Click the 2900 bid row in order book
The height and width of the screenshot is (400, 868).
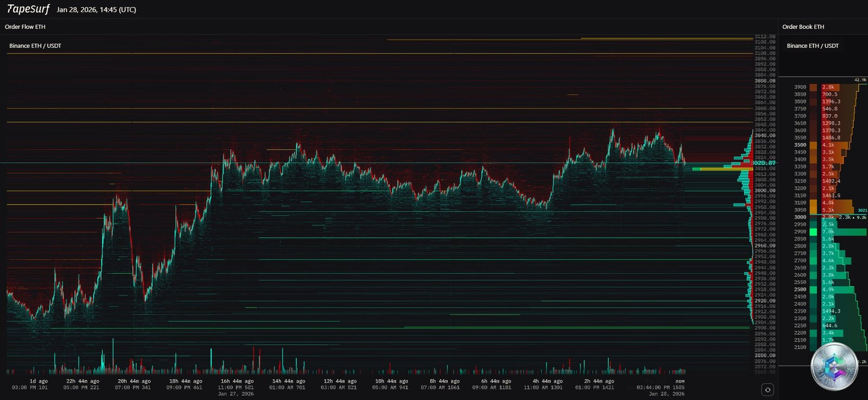pos(830,231)
